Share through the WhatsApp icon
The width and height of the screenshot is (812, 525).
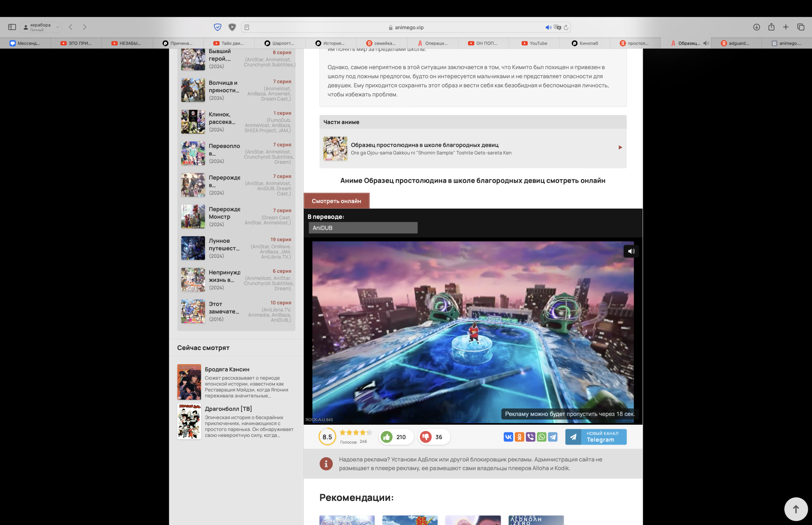tap(541, 436)
